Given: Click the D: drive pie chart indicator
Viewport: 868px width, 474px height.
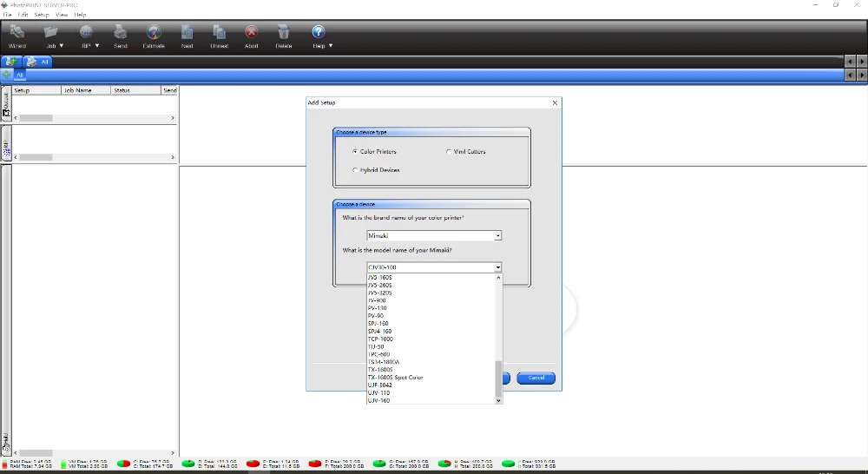Looking at the screenshot, I should 188,464.
